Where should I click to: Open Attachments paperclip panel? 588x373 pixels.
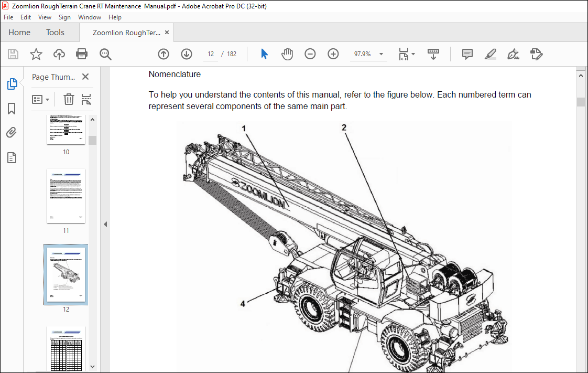point(12,133)
